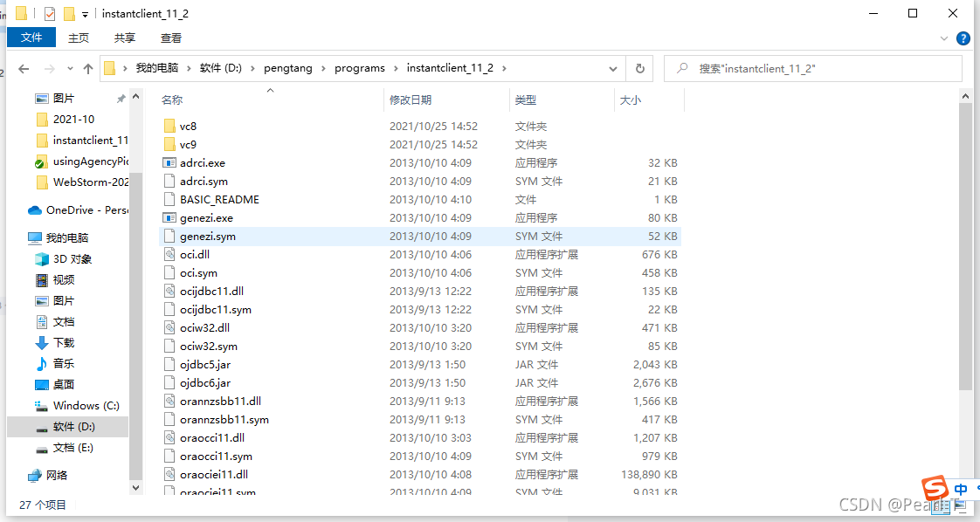Viewport: 980px width, 522px height.
Task: Open the address bar history dropdown
Action: pos(613,69)
